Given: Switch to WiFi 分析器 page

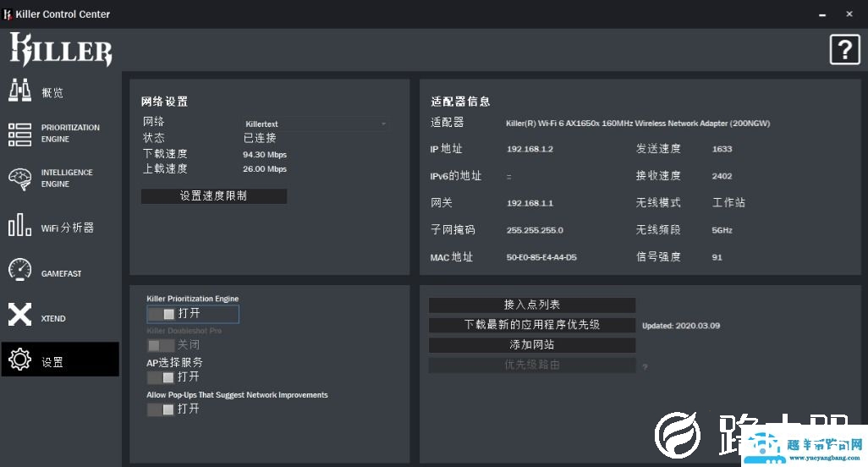Looking at the screenshot, I should click(x=67, y=228).
